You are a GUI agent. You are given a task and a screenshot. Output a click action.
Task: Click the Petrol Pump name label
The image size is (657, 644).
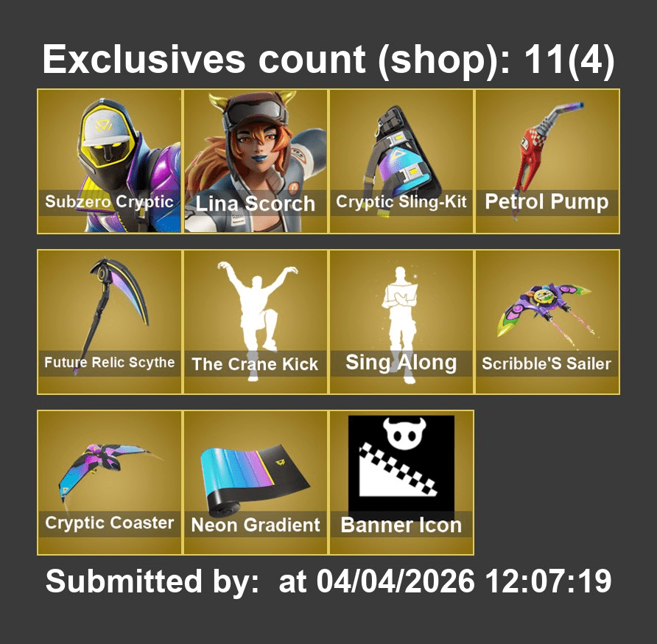point(547,202)
